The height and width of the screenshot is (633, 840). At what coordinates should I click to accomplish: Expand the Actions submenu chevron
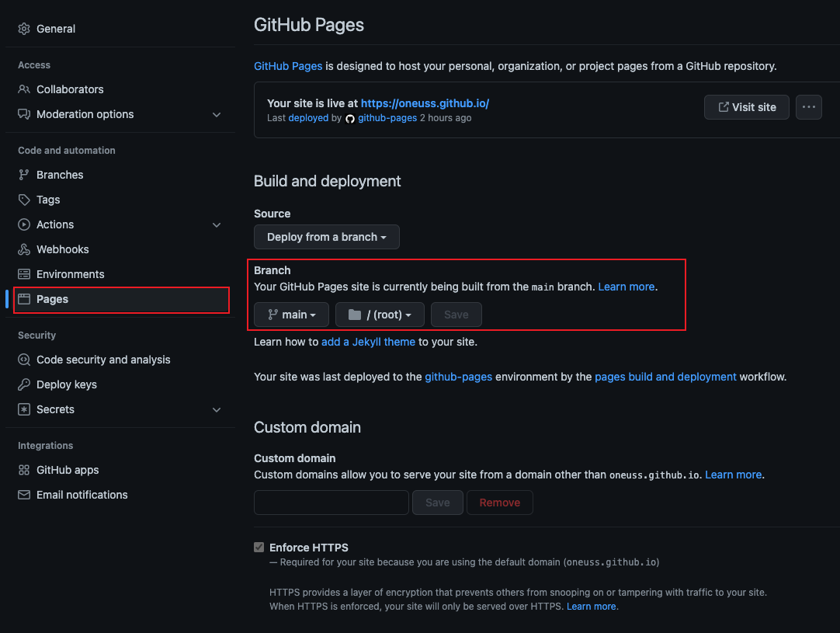click(x=217, y=225)
